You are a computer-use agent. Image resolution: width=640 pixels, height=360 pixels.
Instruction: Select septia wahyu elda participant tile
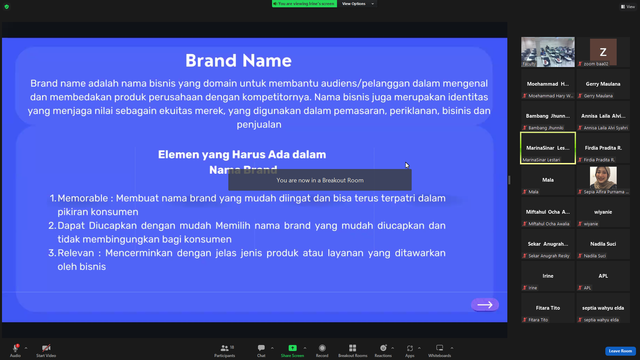pyautogui.click(x=603, y=308)
